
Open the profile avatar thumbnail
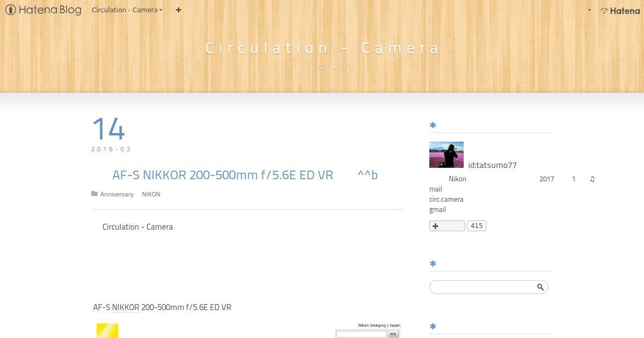tap(447, 155)
